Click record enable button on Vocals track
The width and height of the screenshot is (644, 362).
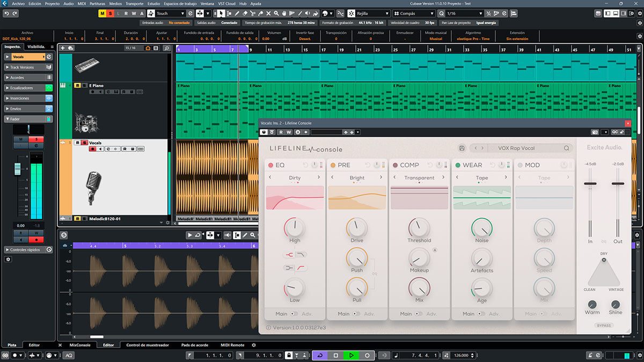[x=92, y=149]
